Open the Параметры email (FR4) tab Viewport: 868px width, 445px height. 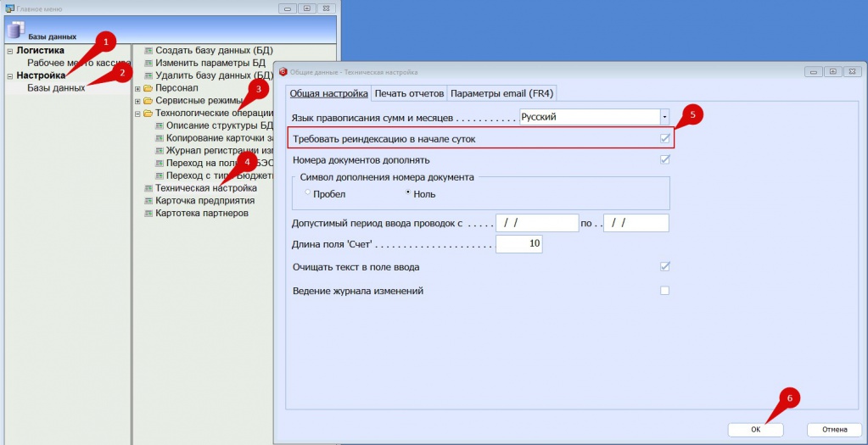point(502,93)
